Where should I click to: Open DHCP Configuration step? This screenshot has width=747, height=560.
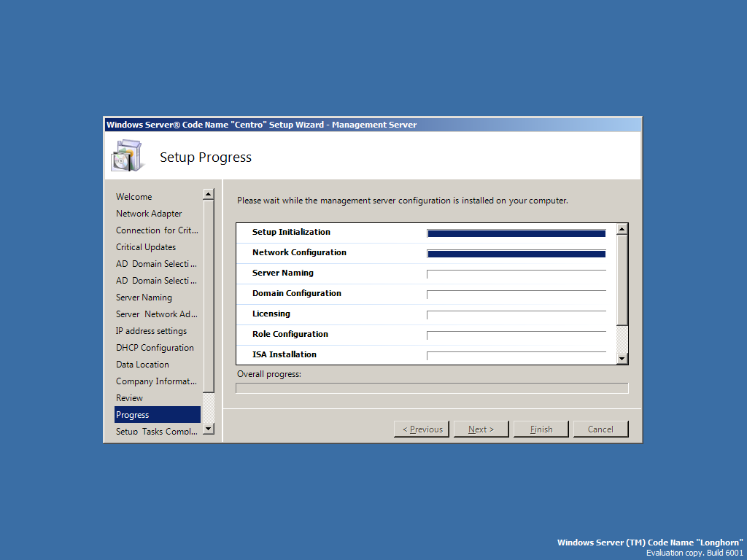155,348
